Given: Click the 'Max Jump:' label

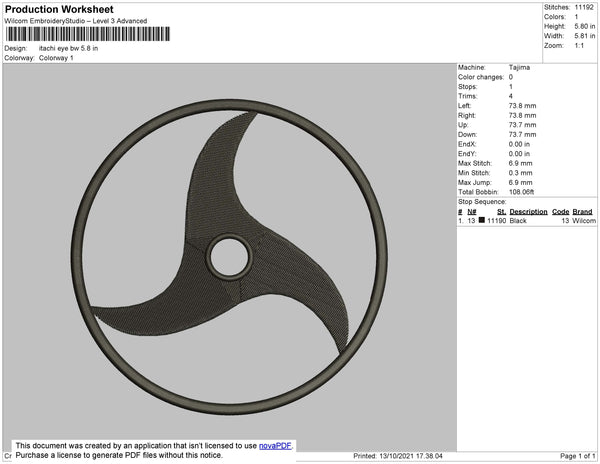Looking at the screenshot, I should click(x=475, y=182).
